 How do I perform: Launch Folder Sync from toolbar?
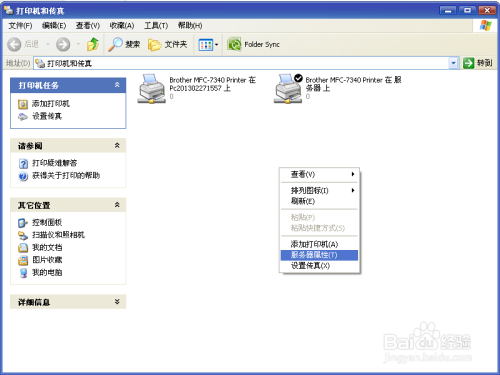point(253,44)
